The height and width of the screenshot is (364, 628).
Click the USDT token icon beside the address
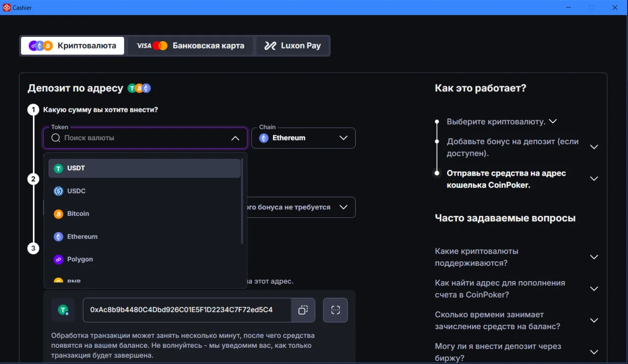(x=63, y=310)
